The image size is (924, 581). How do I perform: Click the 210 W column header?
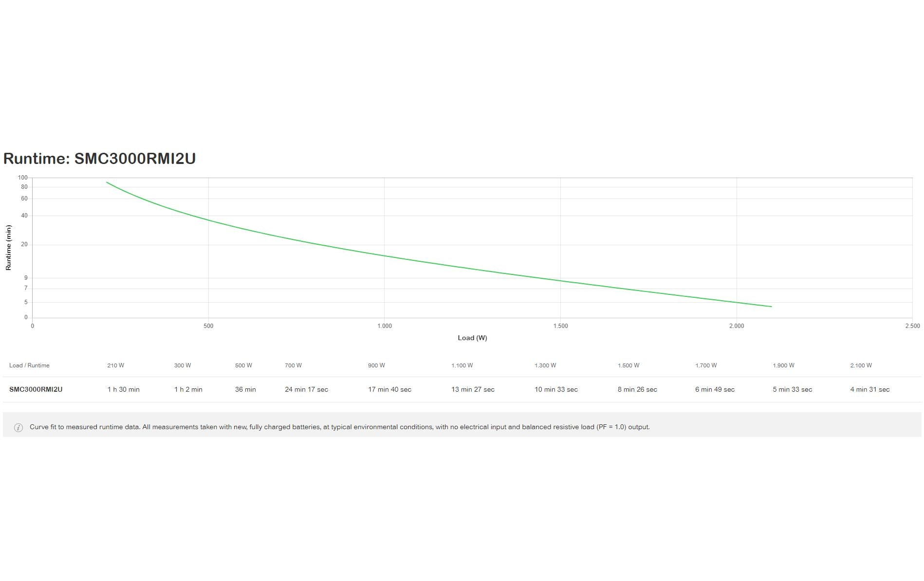(x=115, y=365)
